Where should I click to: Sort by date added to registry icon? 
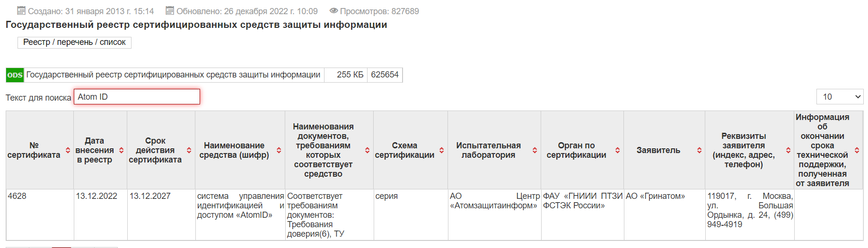(x=122, y=150)
